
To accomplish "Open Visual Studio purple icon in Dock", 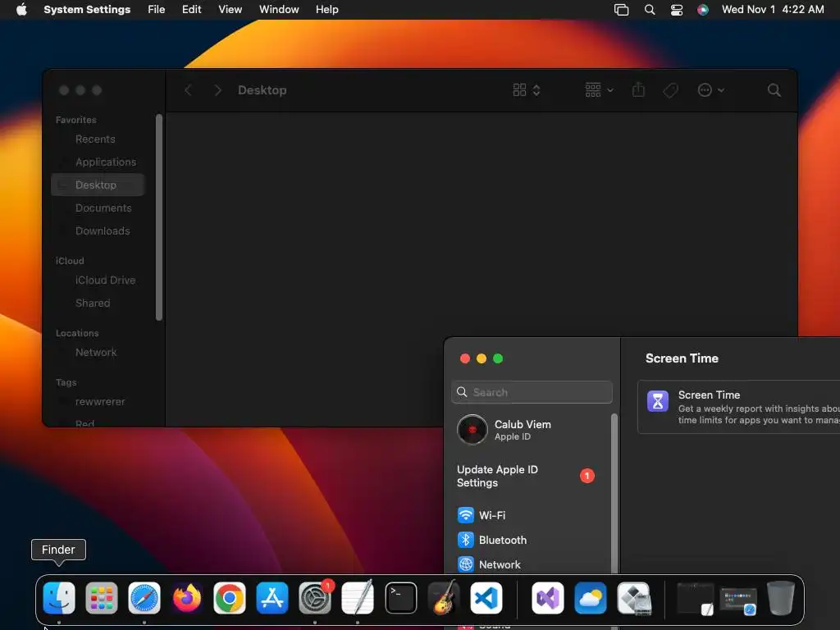I will 547,598.
